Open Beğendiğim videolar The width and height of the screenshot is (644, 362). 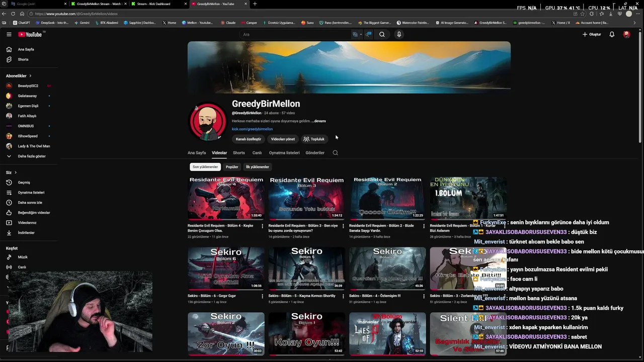[x=29, y=213]
